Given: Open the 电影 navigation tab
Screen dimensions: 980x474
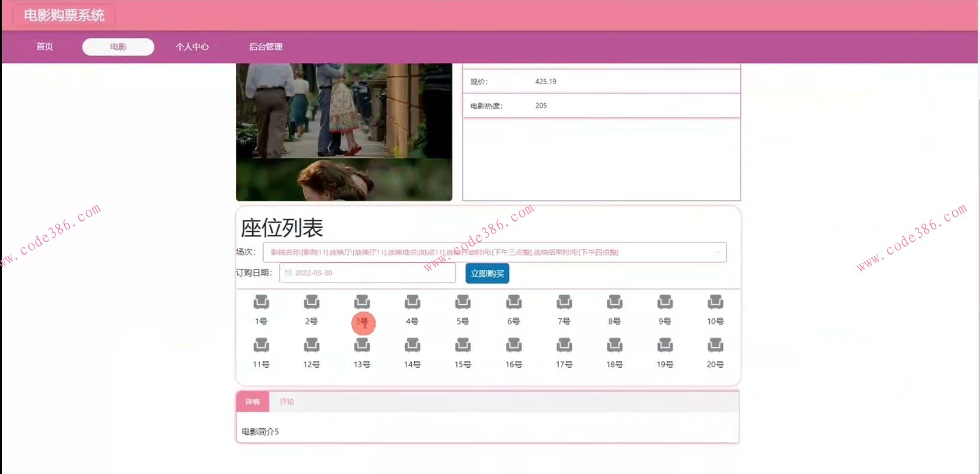Looking at the screenshot, I should click(x=119, y=47).
